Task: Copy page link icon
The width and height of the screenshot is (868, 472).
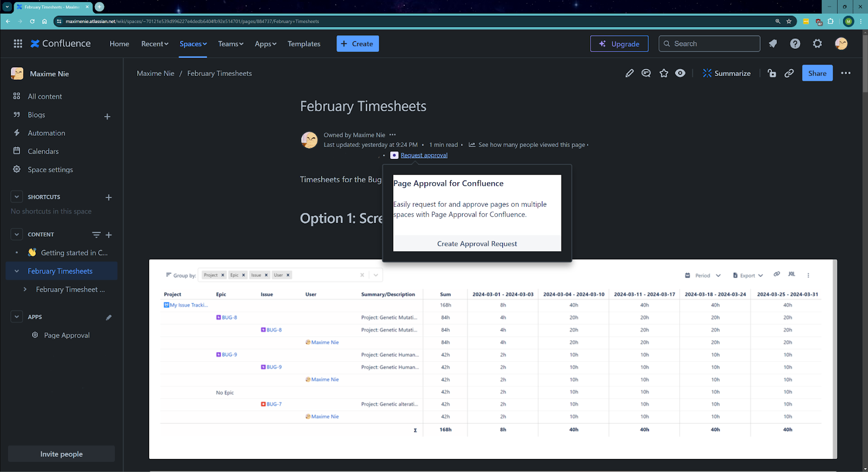Action: [789, 73]
